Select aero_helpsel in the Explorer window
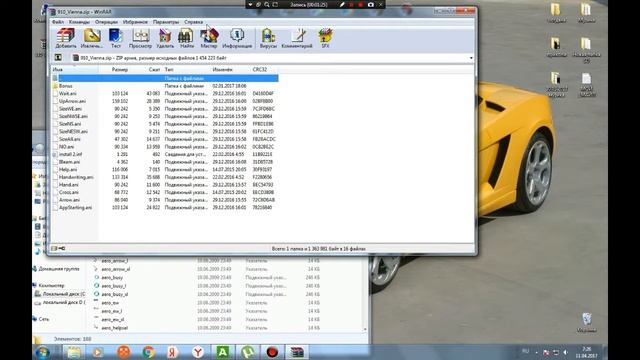The width and height of the screenshot is (640, 360). pyautogui.click(x=115, y=328)
